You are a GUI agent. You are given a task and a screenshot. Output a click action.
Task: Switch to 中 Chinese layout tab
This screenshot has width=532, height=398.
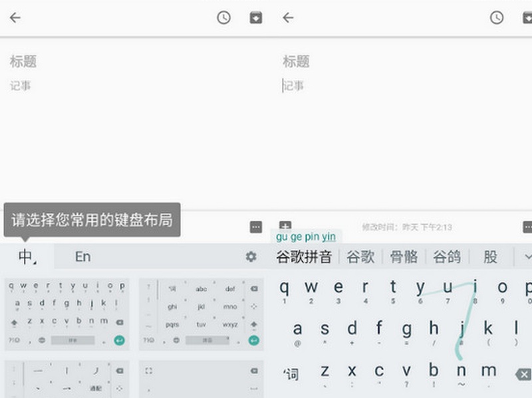pyautogui.click(x=27, y=256)
